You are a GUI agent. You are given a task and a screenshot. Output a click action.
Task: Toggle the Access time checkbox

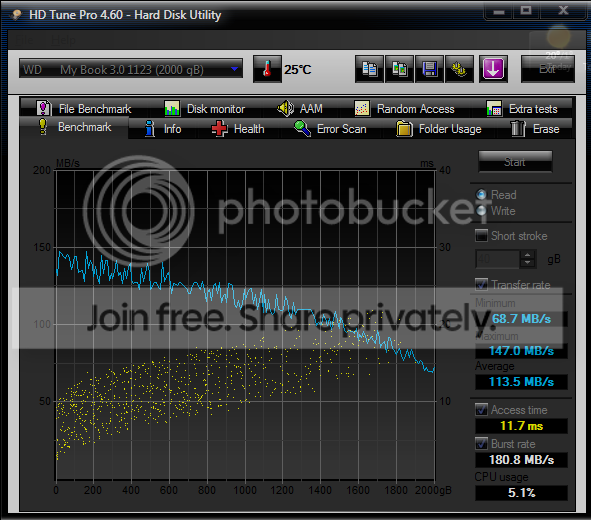(481, 409)
